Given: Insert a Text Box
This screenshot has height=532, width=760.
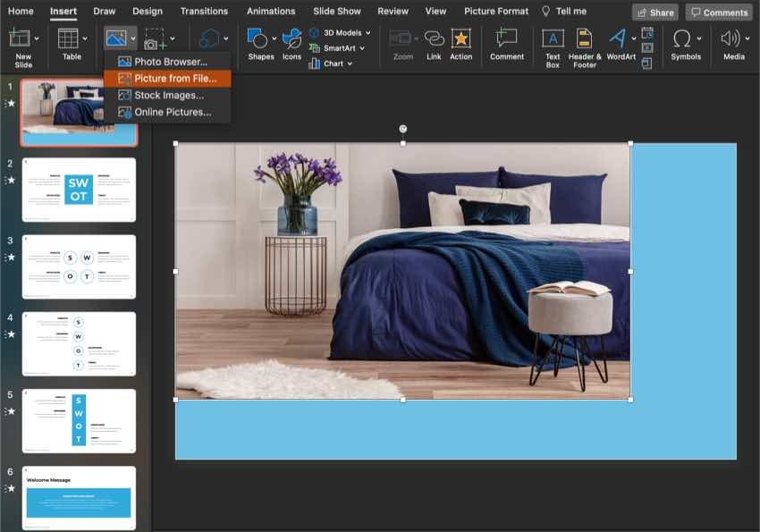Looking at the screenshot, I should coord(553,38).
